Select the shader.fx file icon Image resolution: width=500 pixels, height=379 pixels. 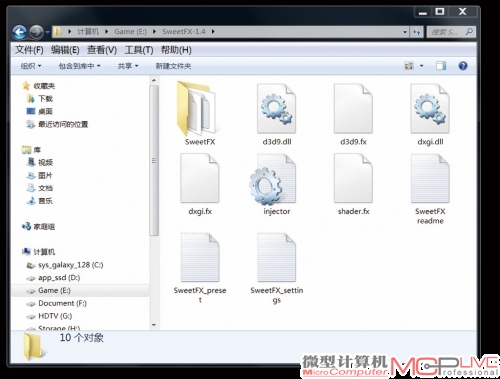[353, 178]
